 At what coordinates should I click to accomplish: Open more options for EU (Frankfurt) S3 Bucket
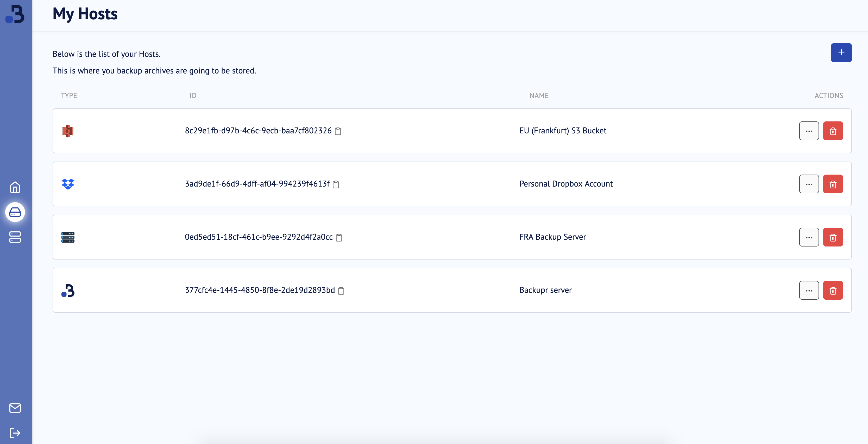[x=809, y=131]
